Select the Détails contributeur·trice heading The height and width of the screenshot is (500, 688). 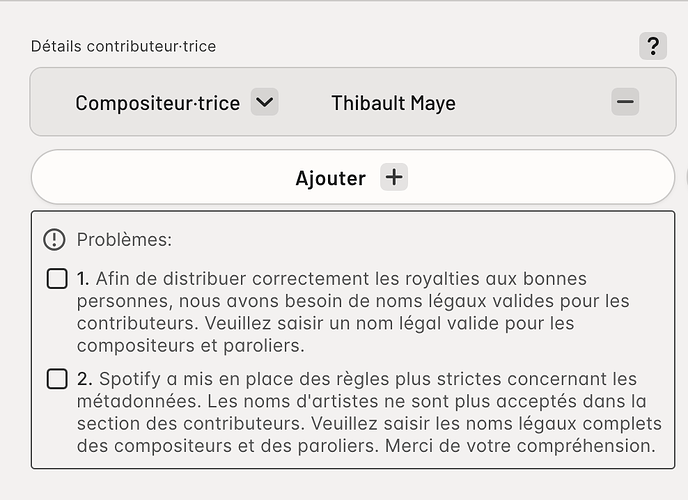[123, 46]
